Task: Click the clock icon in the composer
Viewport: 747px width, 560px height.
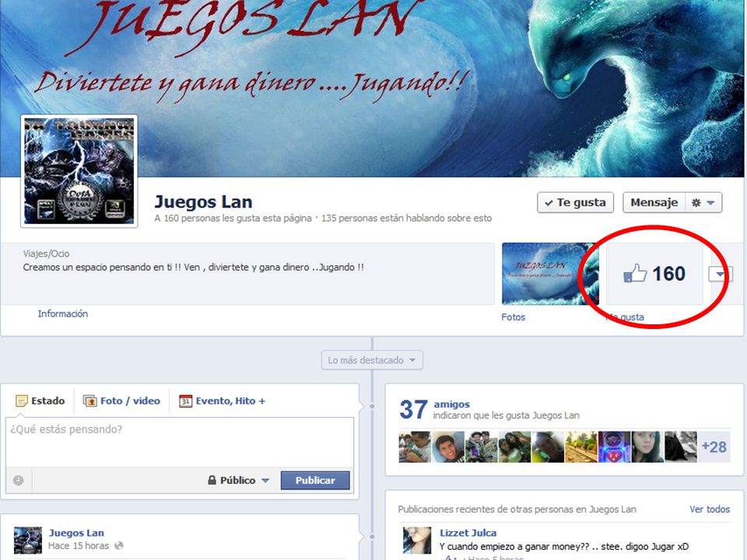Action: click(18, 480)
